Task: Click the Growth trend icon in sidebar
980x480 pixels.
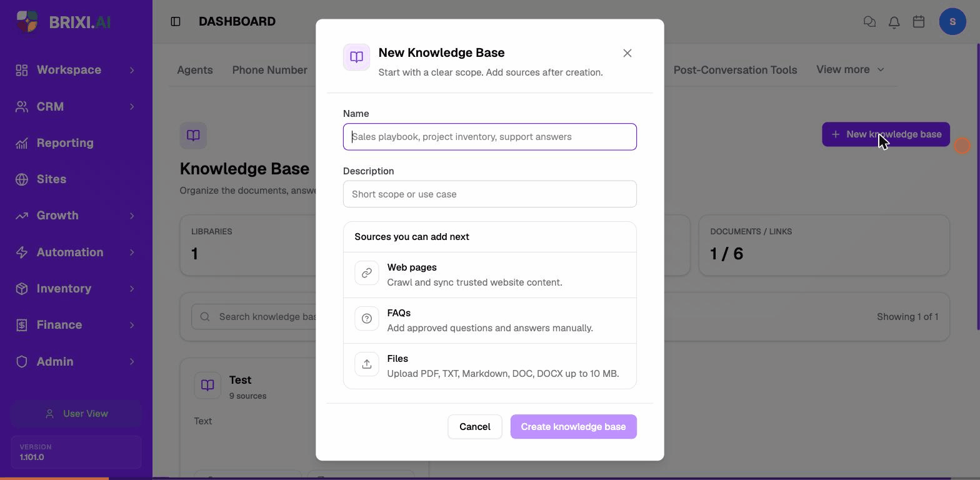Action: tap(22, 216)
